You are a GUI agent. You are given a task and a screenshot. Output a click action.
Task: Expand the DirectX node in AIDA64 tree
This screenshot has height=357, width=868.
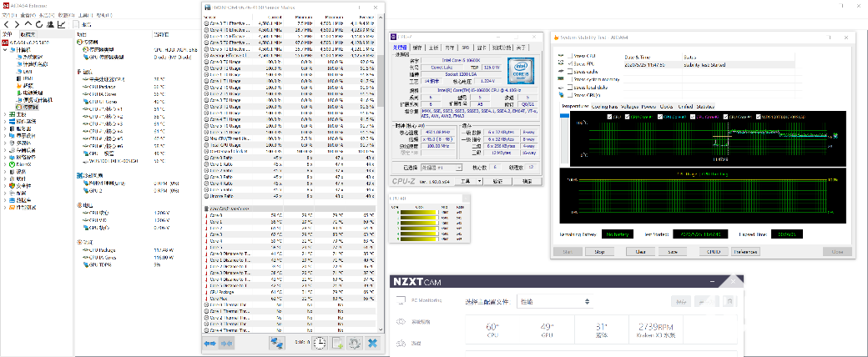(x=6, y=164)
